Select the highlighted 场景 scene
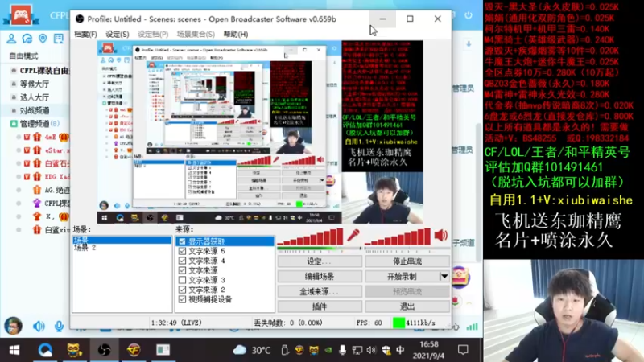 (x=122, y=240)
